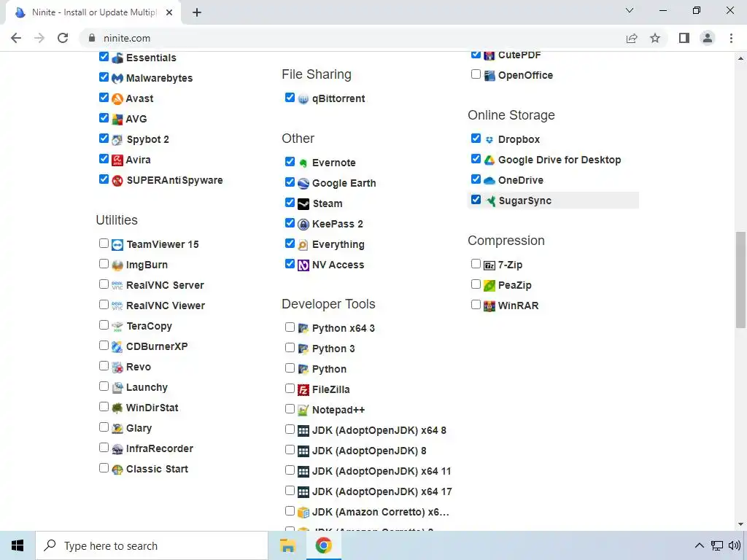Open the Chrome tab search chevron
Viewport: 747px width, 560px height.
(630, 10)
